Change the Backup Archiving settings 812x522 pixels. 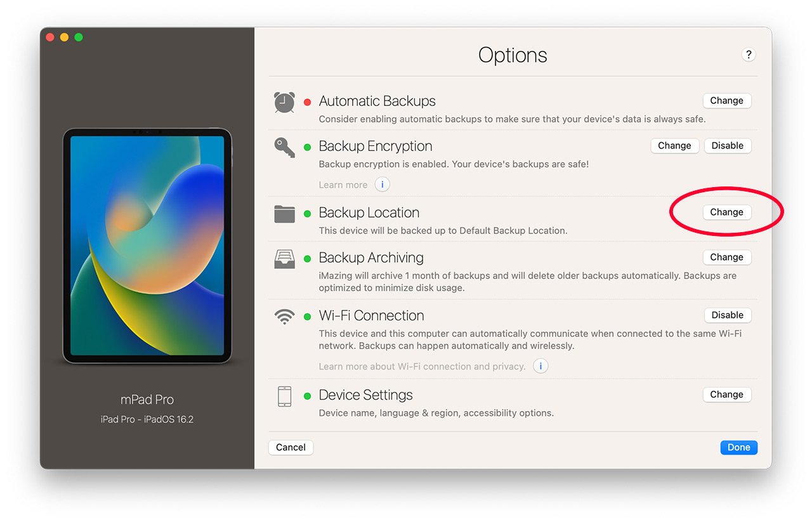[727, 257]
